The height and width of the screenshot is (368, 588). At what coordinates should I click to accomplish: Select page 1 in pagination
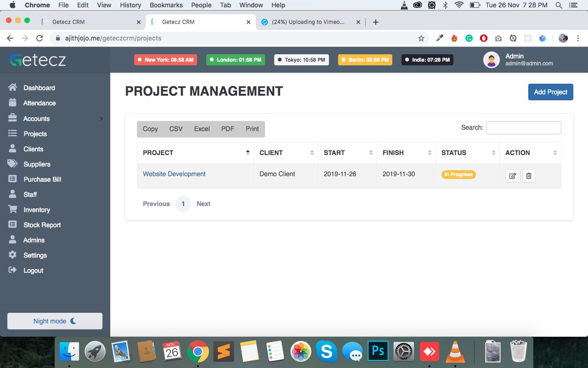coord(183,204)
